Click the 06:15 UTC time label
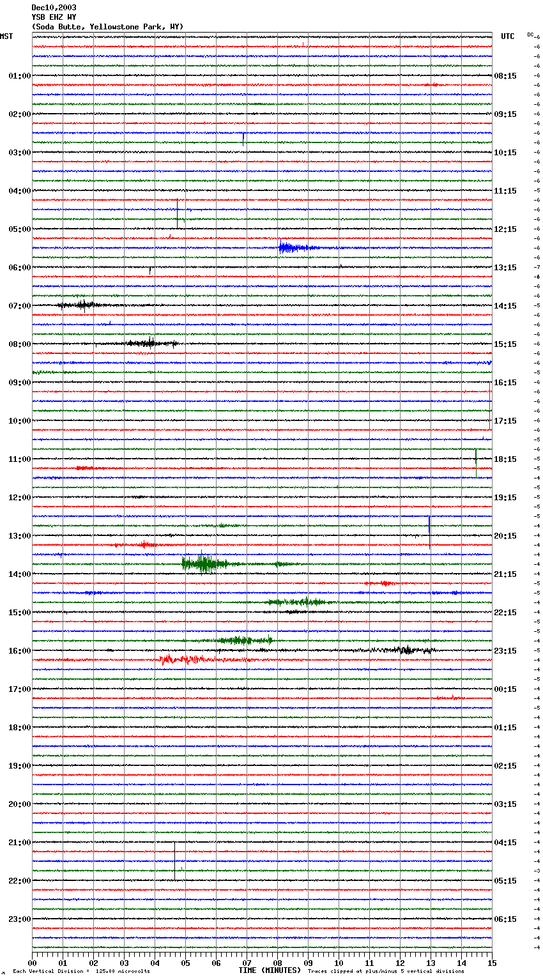 505,919
